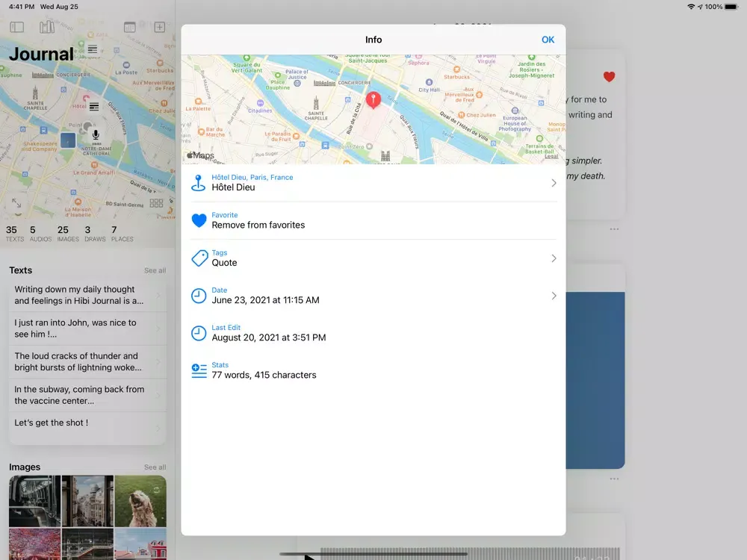
Task: Open the red crowd image thumbnail
Action: coord(35,544)
